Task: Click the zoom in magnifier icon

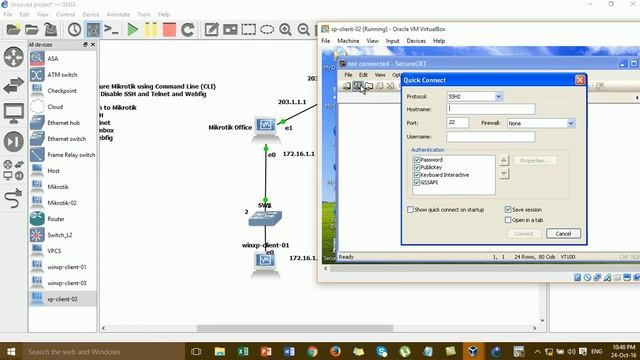Action: (x=285, y=29)
